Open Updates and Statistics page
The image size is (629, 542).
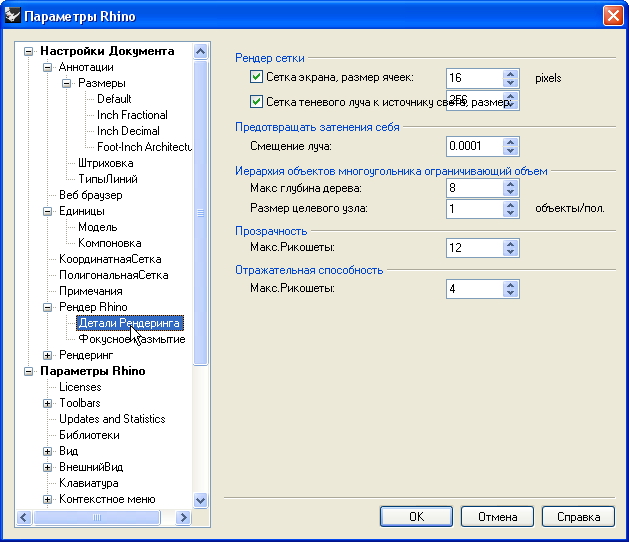coord(112,419)
